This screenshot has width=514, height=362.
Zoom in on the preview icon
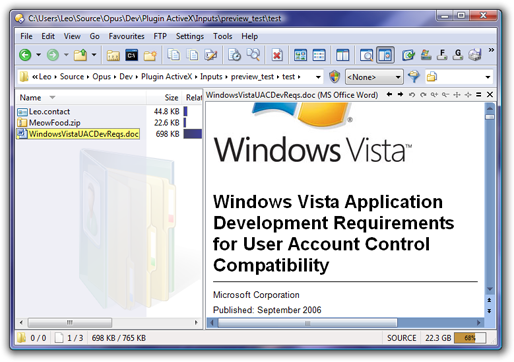pos(434,95)
